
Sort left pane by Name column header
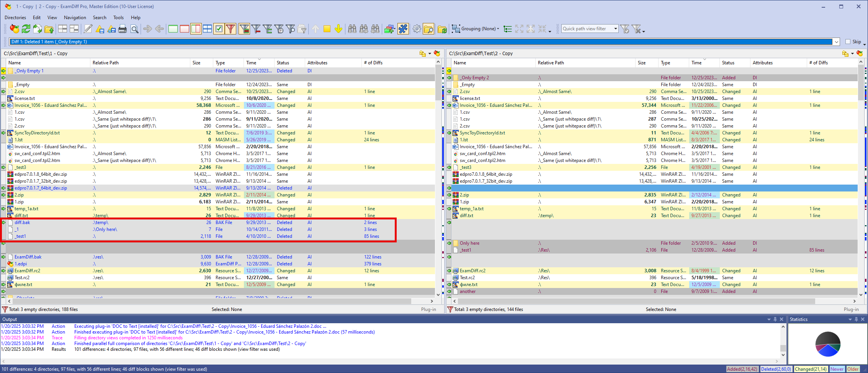48,63
